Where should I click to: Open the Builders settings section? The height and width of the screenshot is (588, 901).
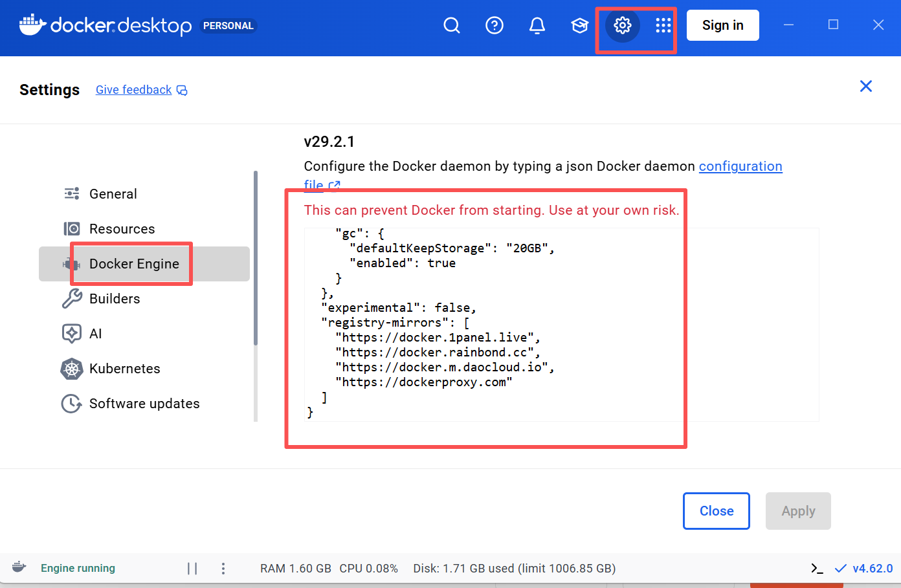[x=115, y=298]
